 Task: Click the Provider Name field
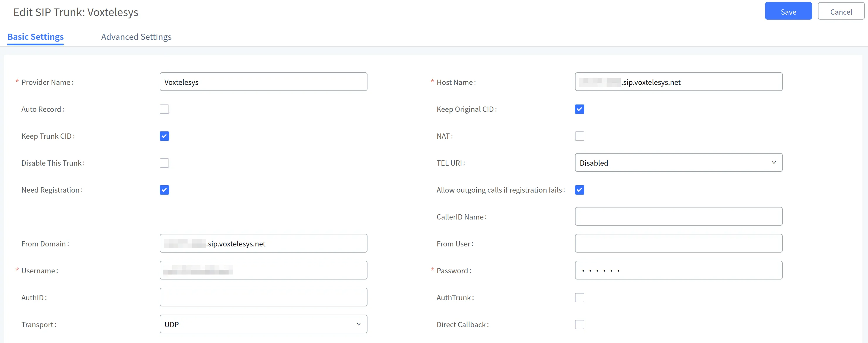[263, 82]
